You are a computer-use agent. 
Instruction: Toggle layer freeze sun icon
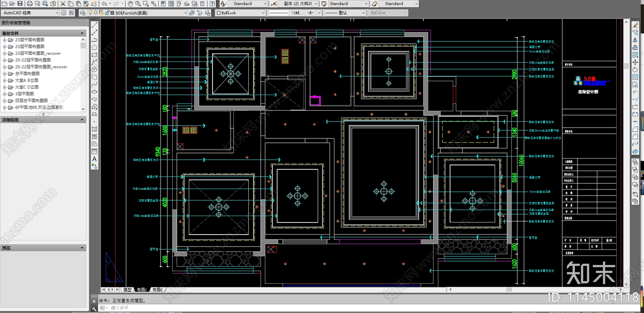tap(96, 13)
